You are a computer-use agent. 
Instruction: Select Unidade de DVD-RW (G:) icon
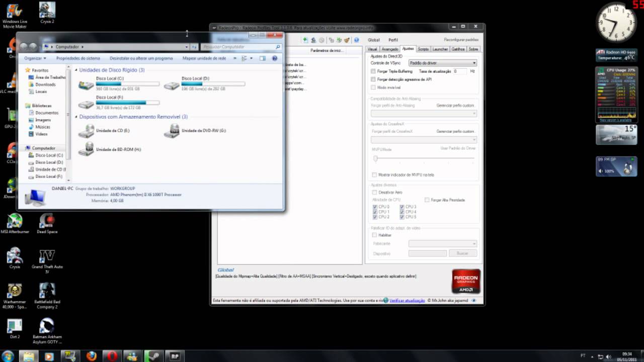pyautogui.click(x=172, y=131)
